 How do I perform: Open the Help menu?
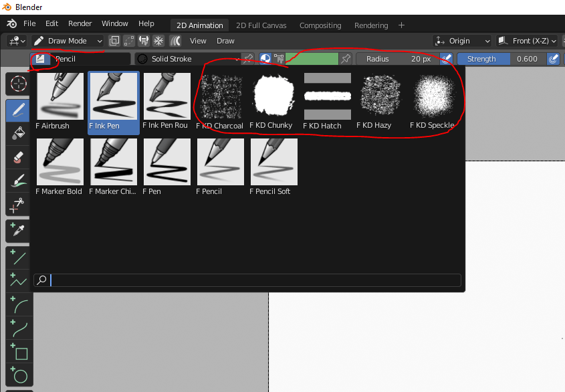(x=146, y=23)
